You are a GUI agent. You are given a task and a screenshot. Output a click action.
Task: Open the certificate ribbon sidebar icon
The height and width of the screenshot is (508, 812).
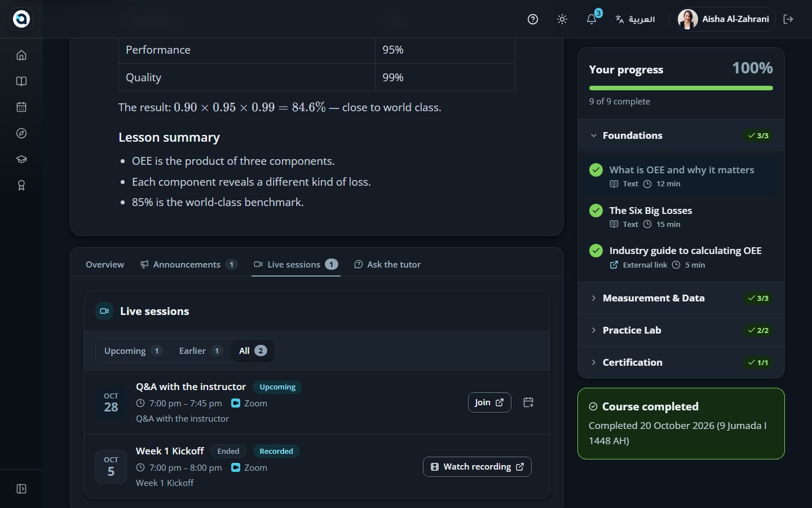pyautogui.click(x=21, y=185)
